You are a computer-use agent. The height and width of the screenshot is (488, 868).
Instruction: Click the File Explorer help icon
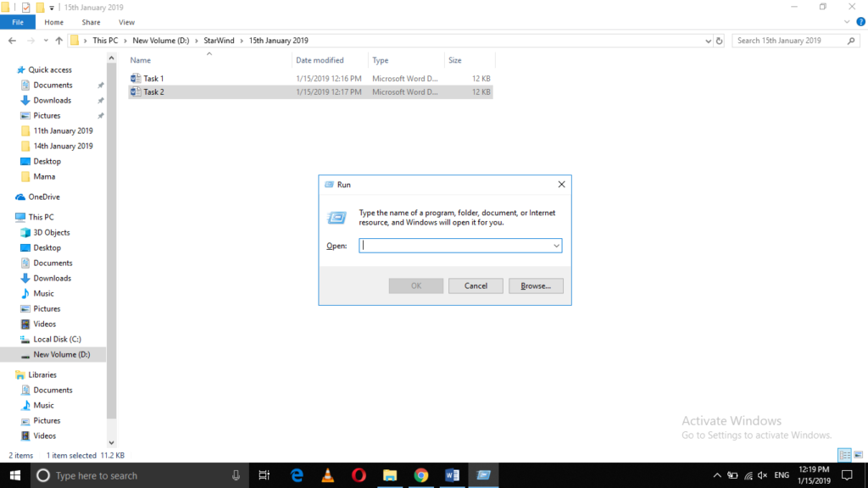click(x=859, y=22)
